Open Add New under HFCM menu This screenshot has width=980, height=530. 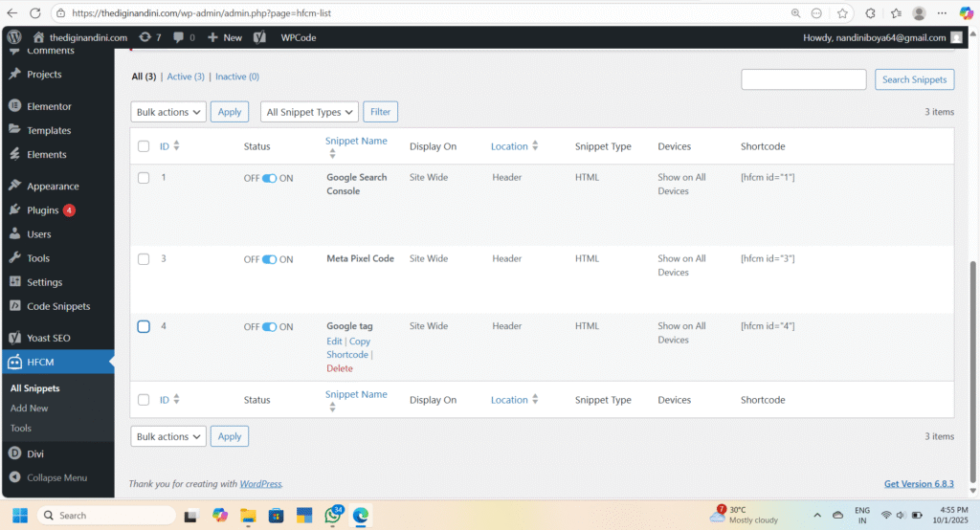(x=29, y=409)
